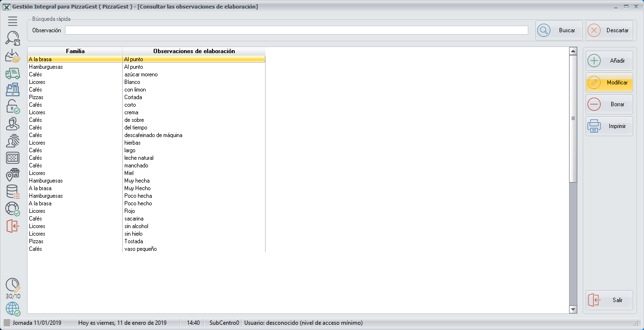
Task: Click the Imprimir print button
Action: (609, 126)
